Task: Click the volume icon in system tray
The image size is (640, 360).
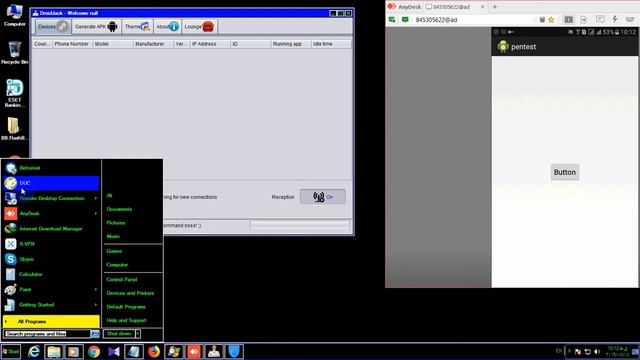Action: pyautogui.click(x=597, y=351)
